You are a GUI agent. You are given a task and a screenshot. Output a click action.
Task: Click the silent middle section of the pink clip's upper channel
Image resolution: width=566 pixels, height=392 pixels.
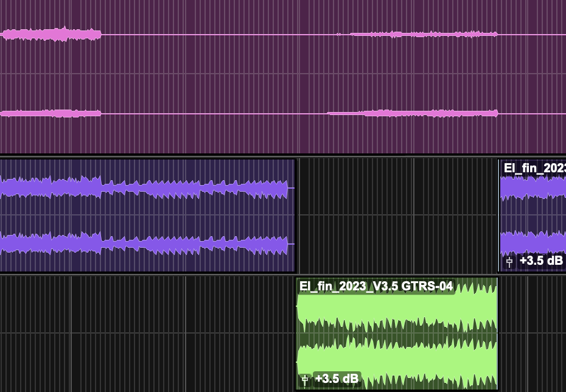[x=218, y=35]
